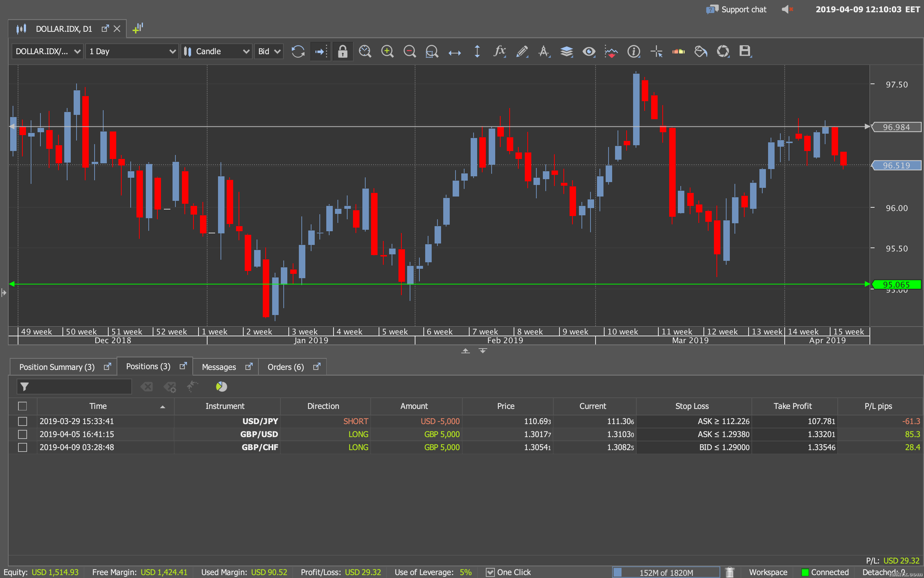This screenshot has width=924, height=578.
Task: Mute sound with speaker icon
Action: click(787, 9)
